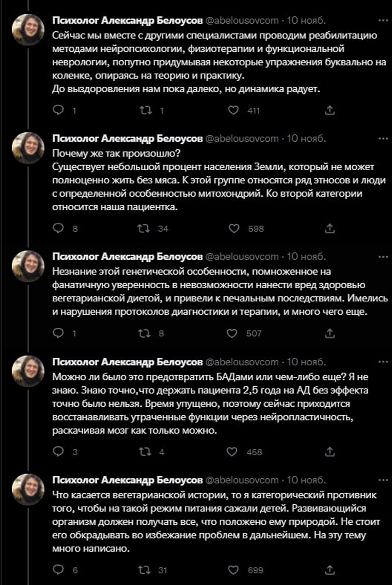
Task: Retweet the tweet with 8 retweets
Action: tap(144, 333)
